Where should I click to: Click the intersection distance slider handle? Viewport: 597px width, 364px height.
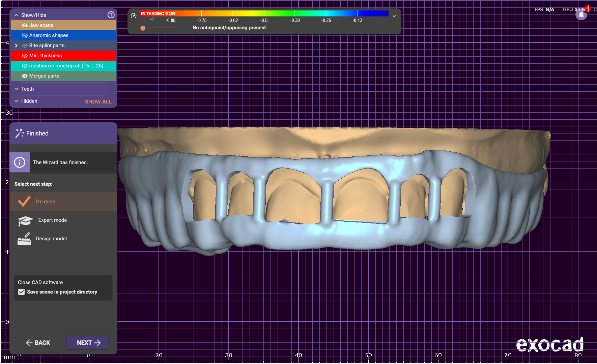coord(143,28)
